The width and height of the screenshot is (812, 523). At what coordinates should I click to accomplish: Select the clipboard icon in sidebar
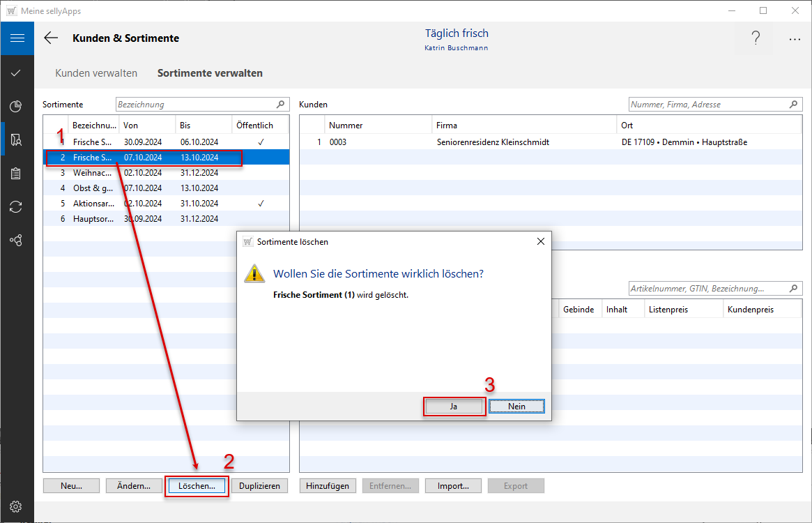click(x=17, y=174)
